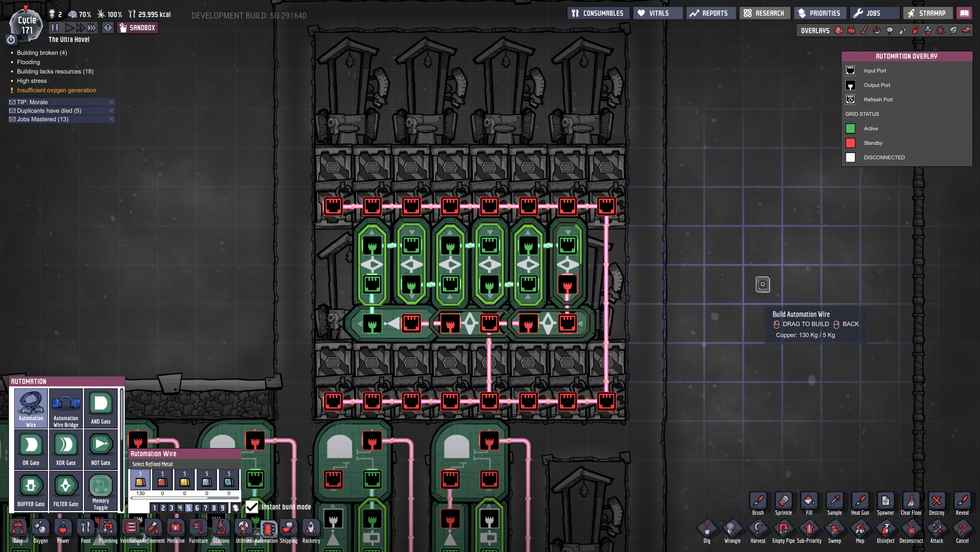Open the Priorities management screen
Viewport: 980px width, 552px height.
click(x=819, y=13)
